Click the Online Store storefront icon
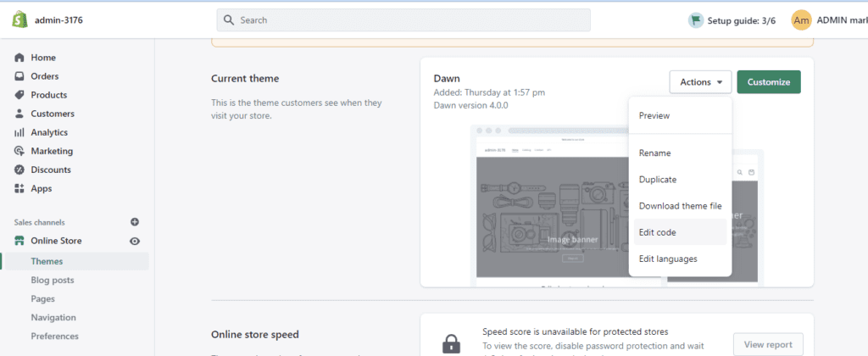Screen dimensions: 868x356 pos(19,241)
